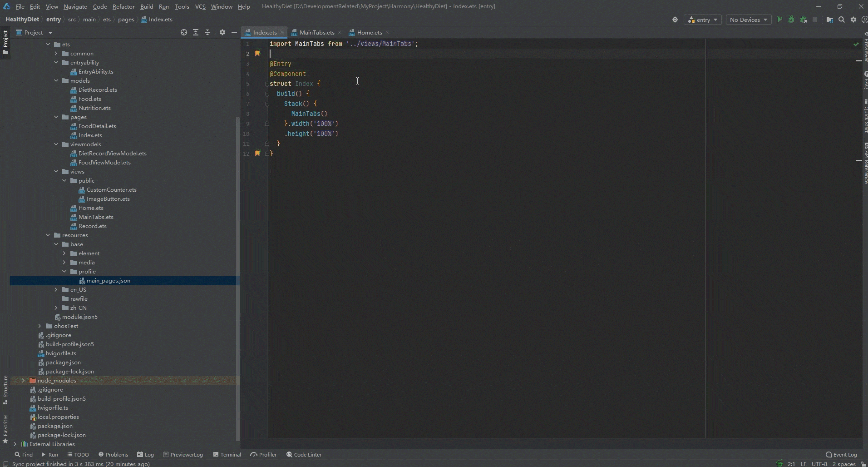
Task: Open the Build menu
Action: 147,6
